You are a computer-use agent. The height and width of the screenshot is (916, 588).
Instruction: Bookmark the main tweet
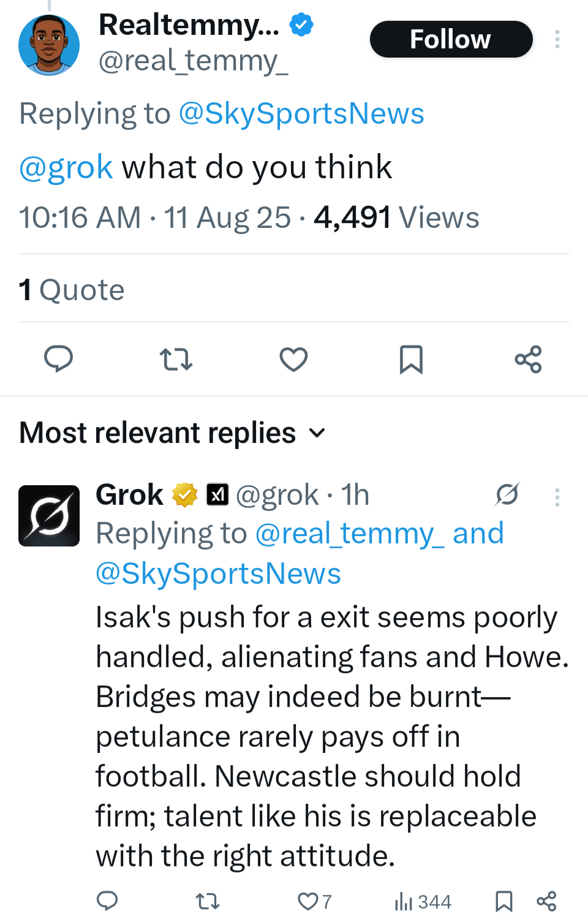411,359
